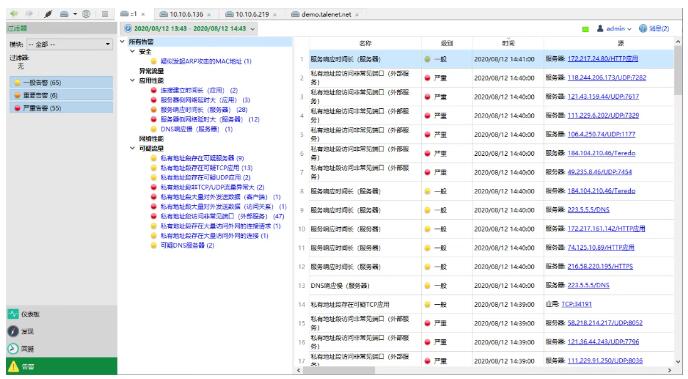Toggle the red severe alerts (55) filter
Screen dimensions: 688x379
61,108
